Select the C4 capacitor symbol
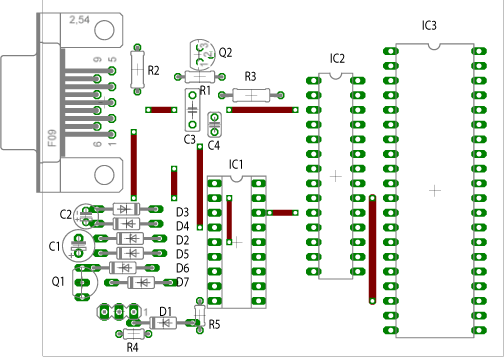Screen dimensions: 504x364 [x=215, y=124]
